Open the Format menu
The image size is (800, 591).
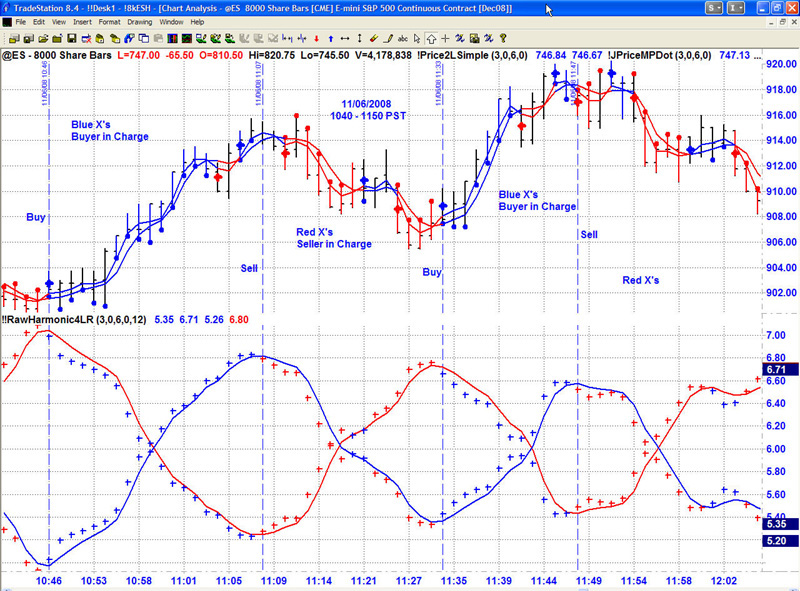(x=109, y=22)
